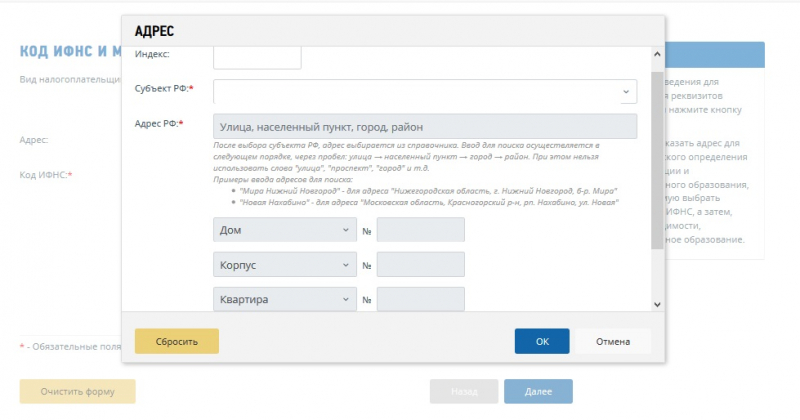
Task: Click the number field next to Квартира
Action: tap(420, 299)
